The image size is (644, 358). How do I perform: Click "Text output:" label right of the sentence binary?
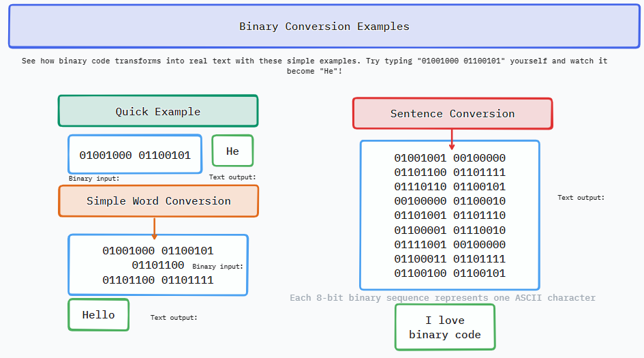581,198
